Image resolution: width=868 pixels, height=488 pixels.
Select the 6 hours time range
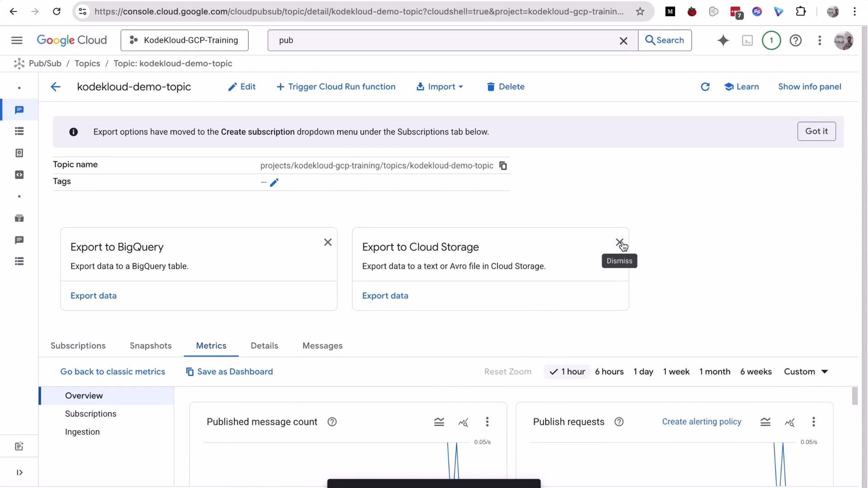[609, 372]
